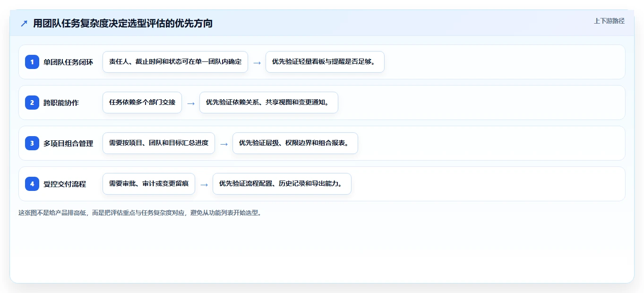Click the 上下游路径 label
Image resolution: width=644 pixels, height=293 pixels.
click(609, 21)
